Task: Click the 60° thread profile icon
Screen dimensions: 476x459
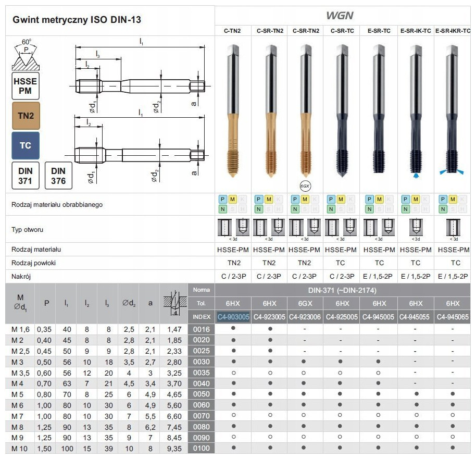Action: (25, 53)
